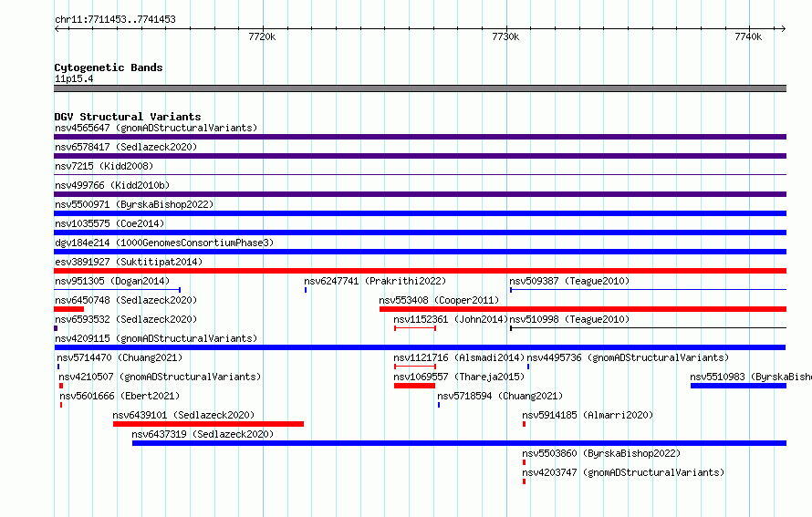This screenshot has height=517, width=812.
Task: Click the 7740k ruler tick label
Action: coord(748,36)
